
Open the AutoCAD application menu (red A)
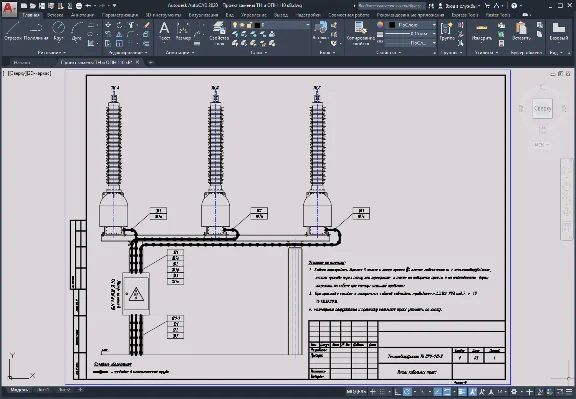click(9, 8)
